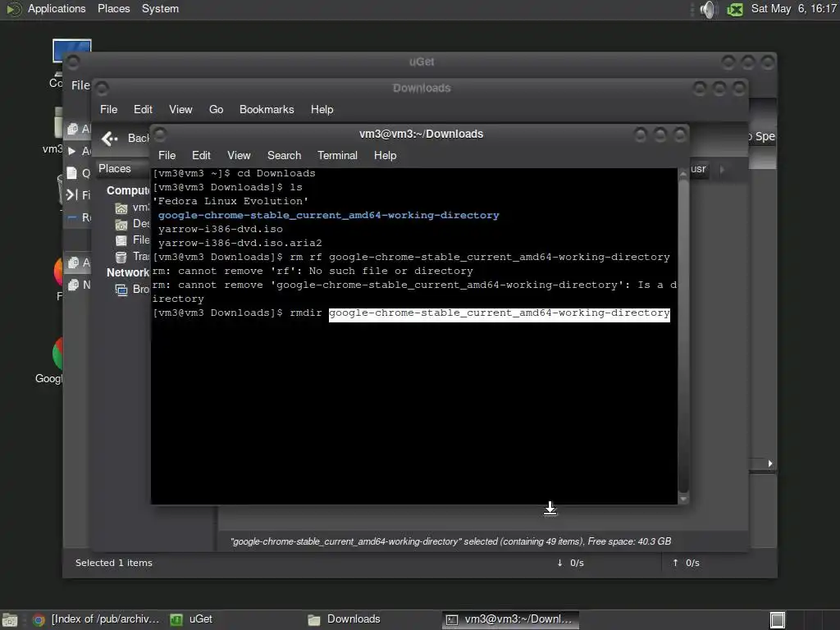This screenshot has width=840, height=630.
Task: Open the terminal Edit menu
Action: (201, 155)
